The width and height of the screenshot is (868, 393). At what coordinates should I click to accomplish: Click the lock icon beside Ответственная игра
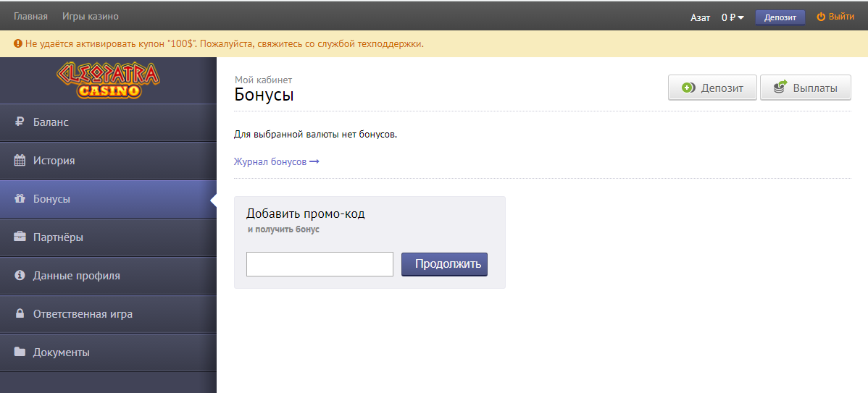(20, 314)
